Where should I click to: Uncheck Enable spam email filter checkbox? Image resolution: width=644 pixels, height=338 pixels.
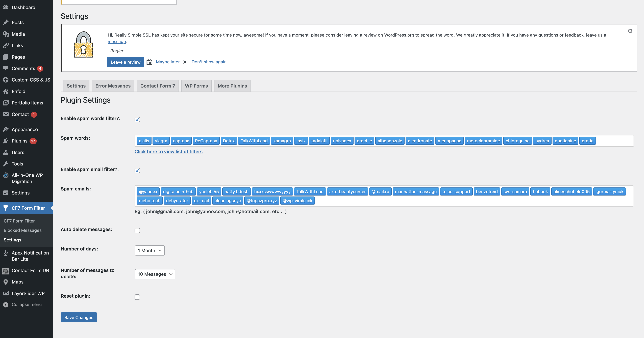tap(137, 170)
